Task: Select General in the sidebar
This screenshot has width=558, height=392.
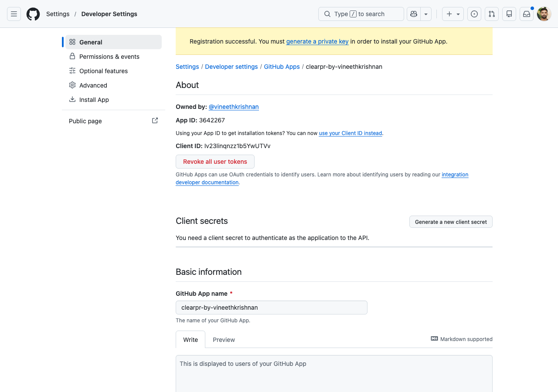Action: 113,42
